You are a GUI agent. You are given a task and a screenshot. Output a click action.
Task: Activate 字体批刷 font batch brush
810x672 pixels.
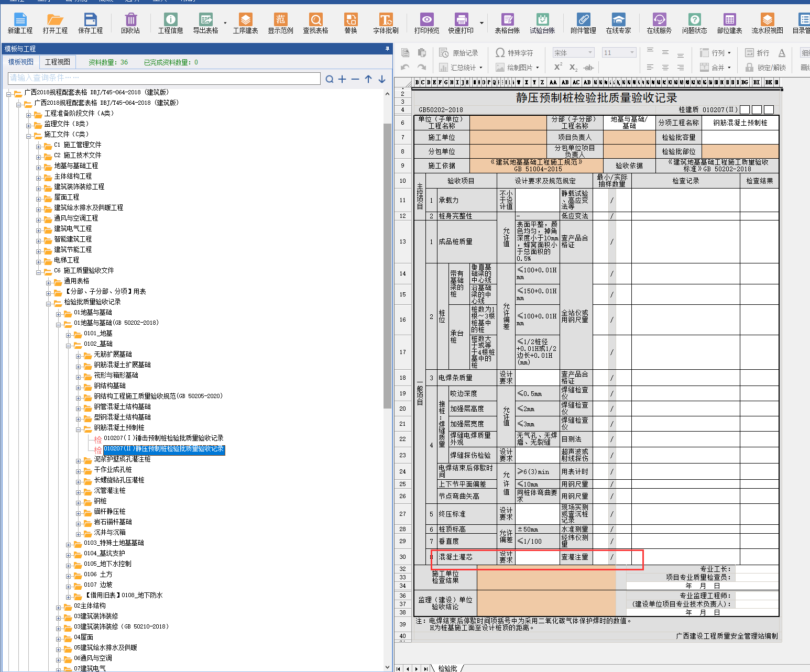coord(386,24)
